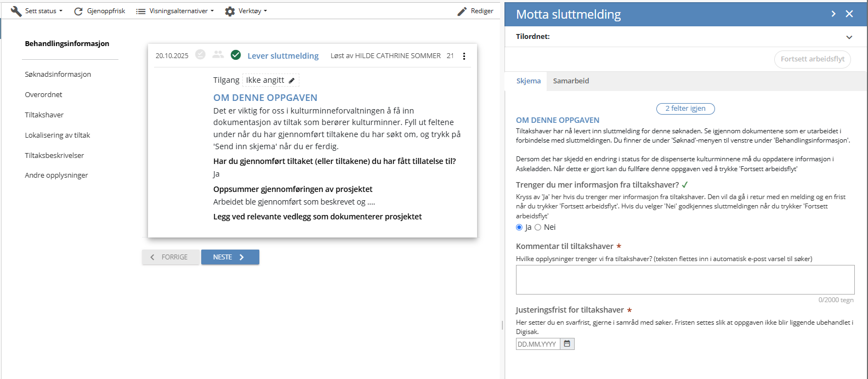This screenshot has height=379, width=868.
Task: Expand the Tilordnet section chevron
Action: (x=849, y=37)
